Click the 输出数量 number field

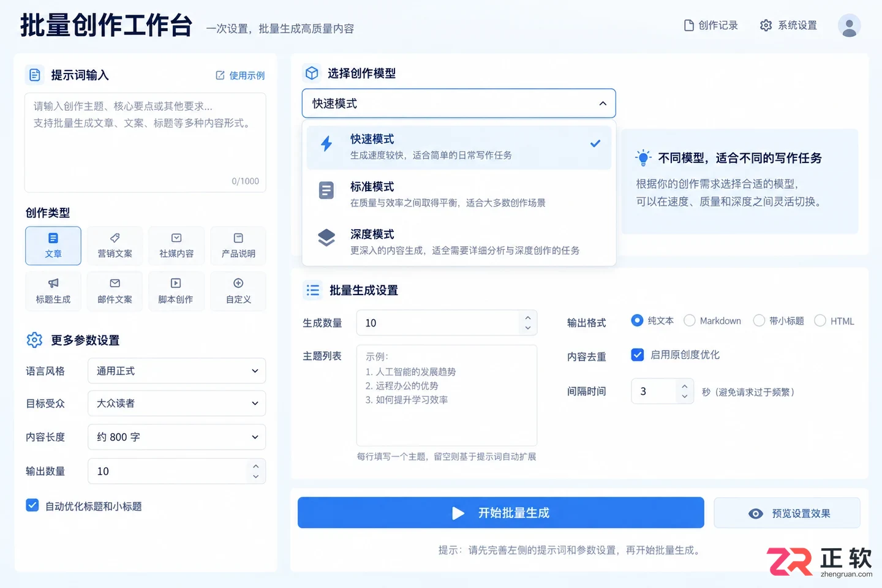coord(176,471)
